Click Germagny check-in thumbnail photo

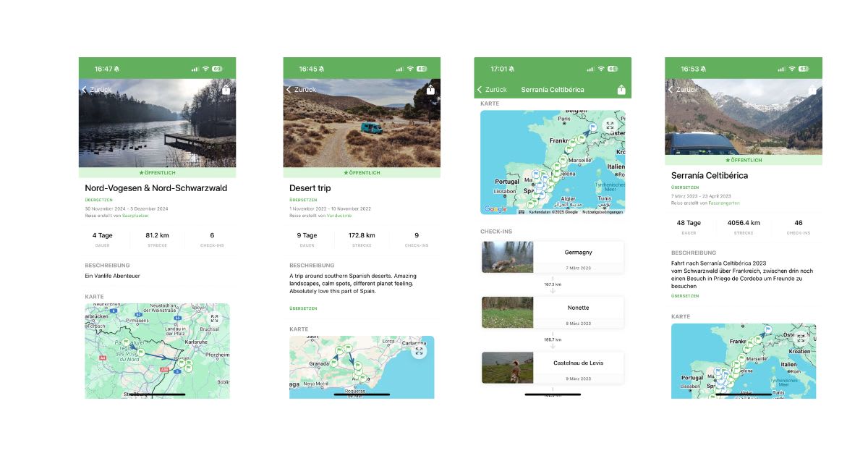coord(507,257)
